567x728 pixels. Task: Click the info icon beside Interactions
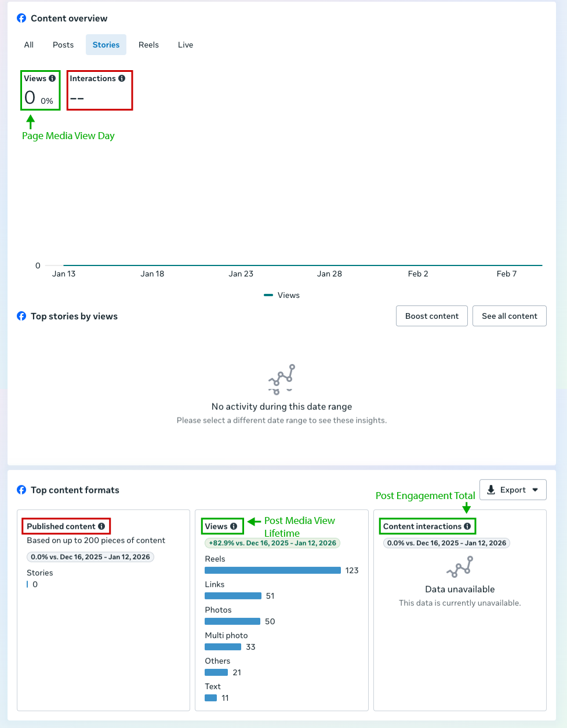[122, 78]
